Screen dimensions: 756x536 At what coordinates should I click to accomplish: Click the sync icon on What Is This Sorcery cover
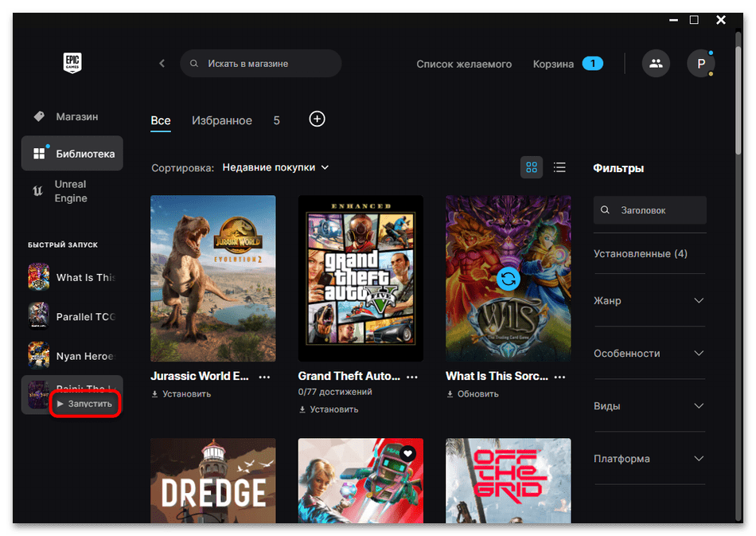coord(509,279)
